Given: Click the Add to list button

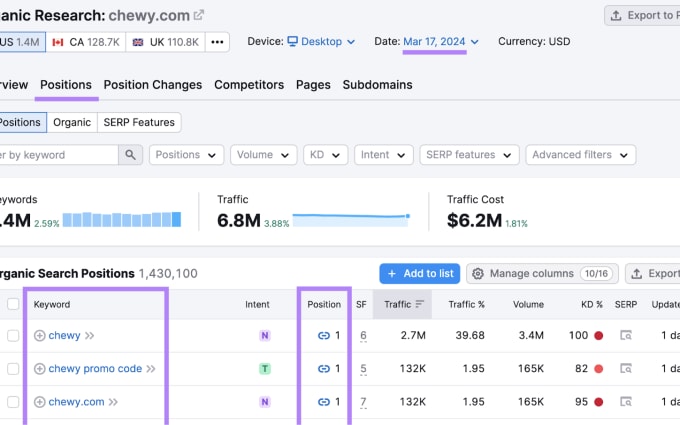Looking at the screenshot, I should point(419,274).
